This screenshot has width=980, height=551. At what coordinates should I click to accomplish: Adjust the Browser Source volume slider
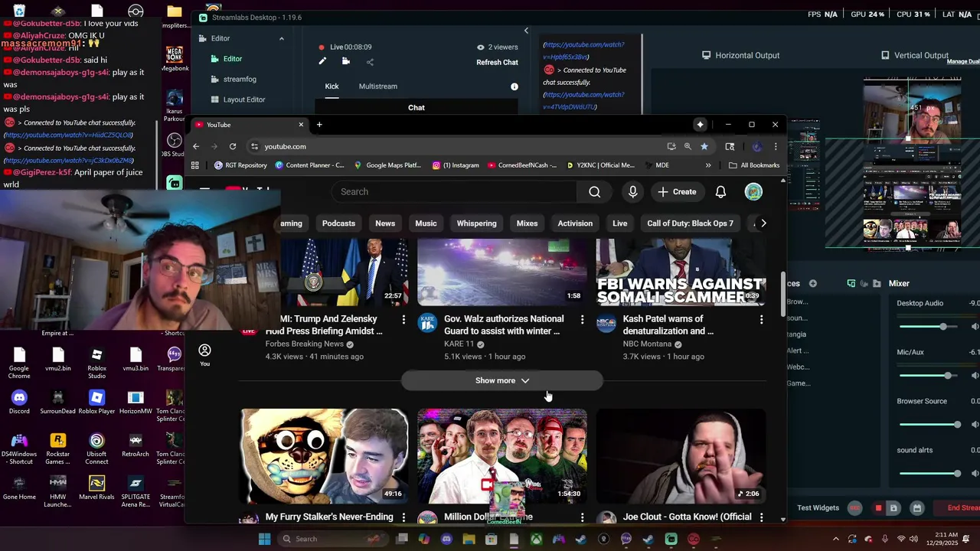(x=930, y=425)
